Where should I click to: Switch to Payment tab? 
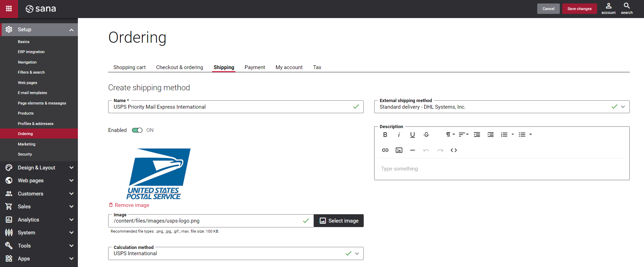tap(255, 67)
